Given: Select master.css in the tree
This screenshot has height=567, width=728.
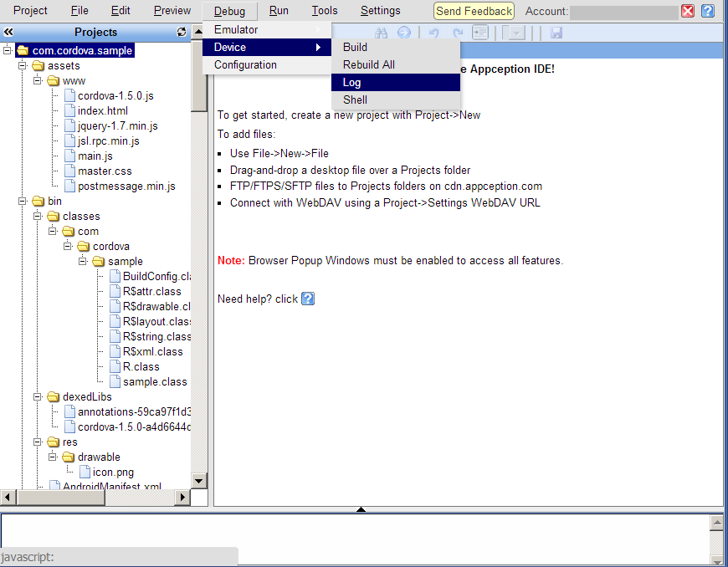Looking at the screenshot, I should (x=105, y=171).
